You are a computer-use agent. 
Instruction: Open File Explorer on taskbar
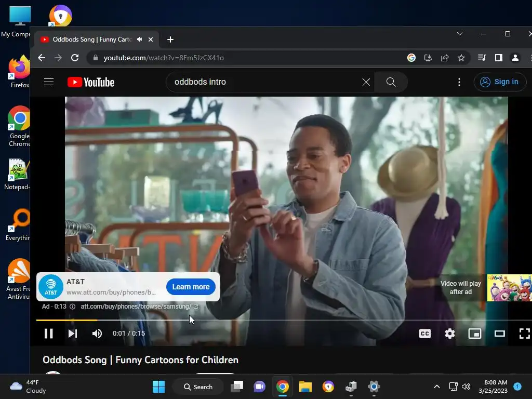coord(305,387)
